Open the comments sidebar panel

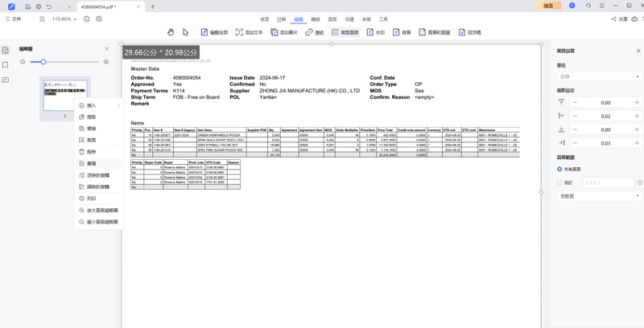(x=6, y=80)
